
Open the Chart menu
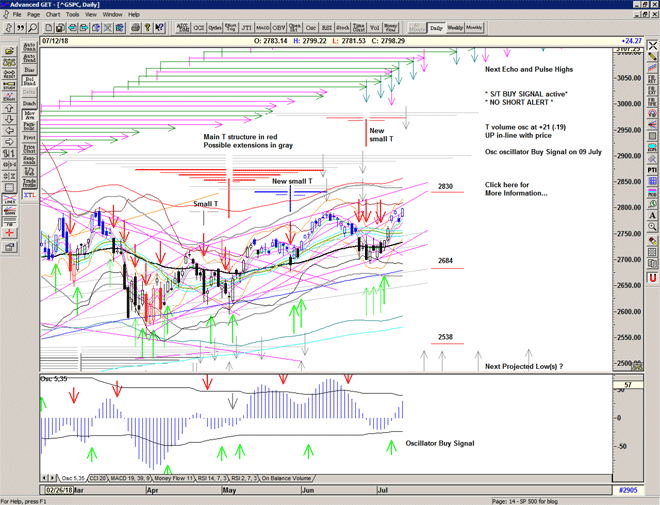(x=53, y=15)
